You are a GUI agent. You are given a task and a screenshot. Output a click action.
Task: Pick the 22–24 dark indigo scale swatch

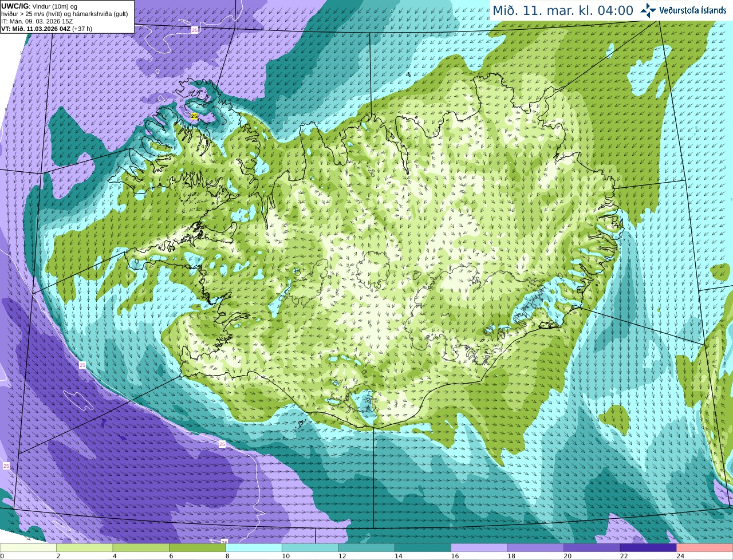tap(649, 547)
